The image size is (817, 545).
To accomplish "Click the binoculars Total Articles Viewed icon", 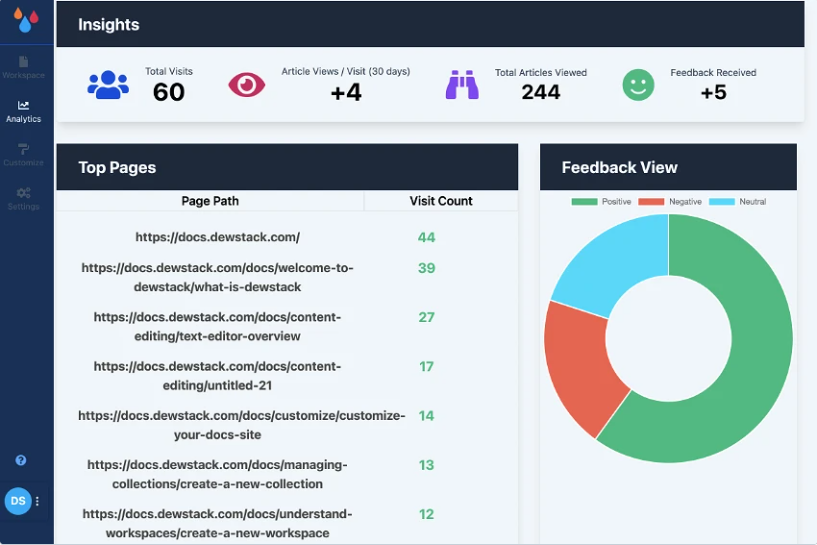I will point(462,84).
